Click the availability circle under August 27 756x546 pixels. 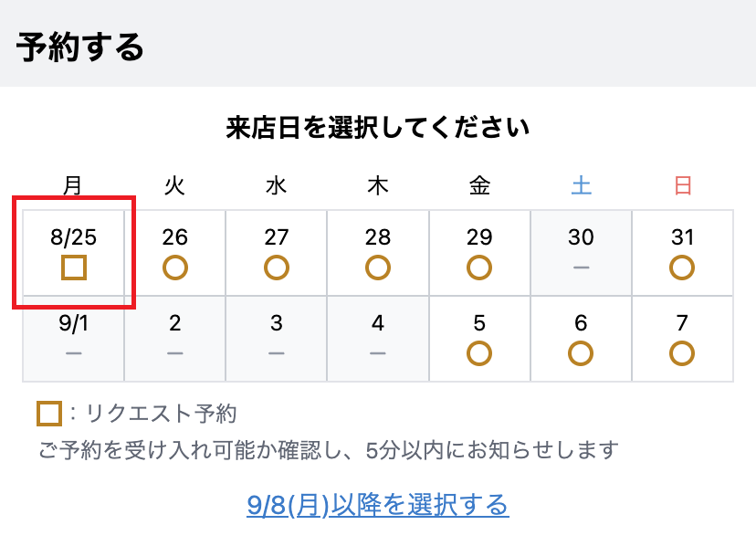coord(277,268)
